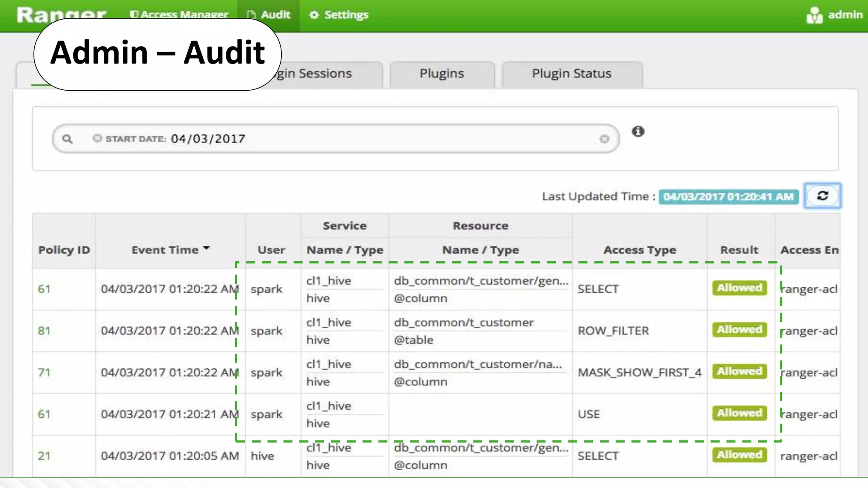
Task: Click the db_common/t_customer @table resource cell
Action: pyautogui.click(x=480, y=331)
